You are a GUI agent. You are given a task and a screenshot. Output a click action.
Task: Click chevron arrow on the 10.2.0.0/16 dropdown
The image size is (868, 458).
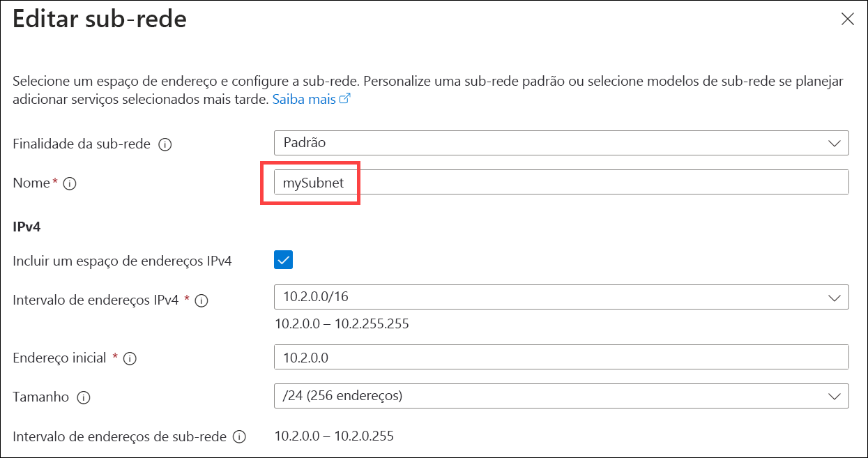tap(835, 297)
